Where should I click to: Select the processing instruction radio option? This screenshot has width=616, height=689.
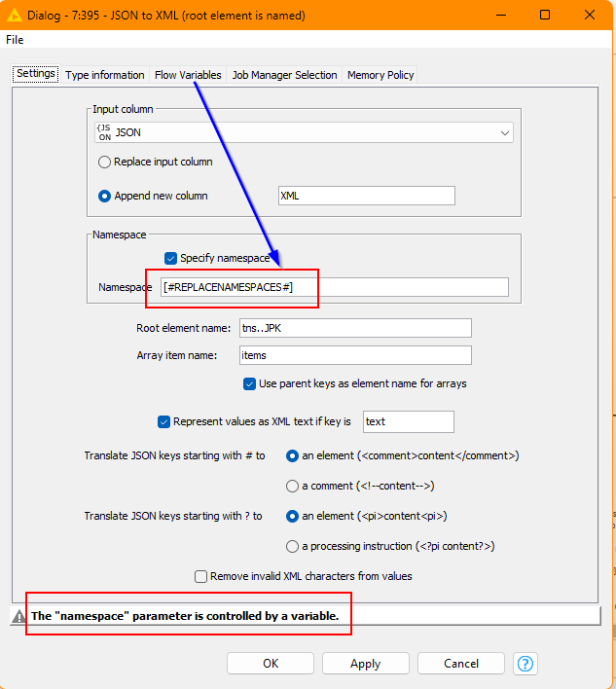[293, 546]
